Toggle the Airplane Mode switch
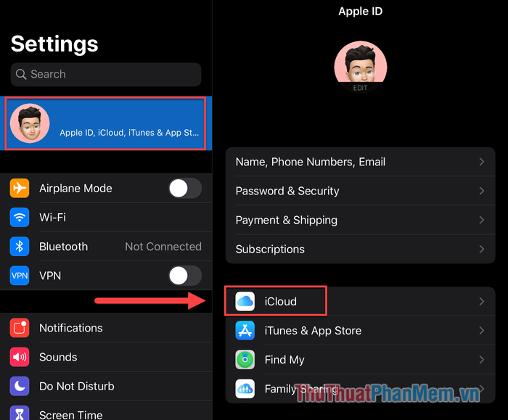 pos(185,188)
